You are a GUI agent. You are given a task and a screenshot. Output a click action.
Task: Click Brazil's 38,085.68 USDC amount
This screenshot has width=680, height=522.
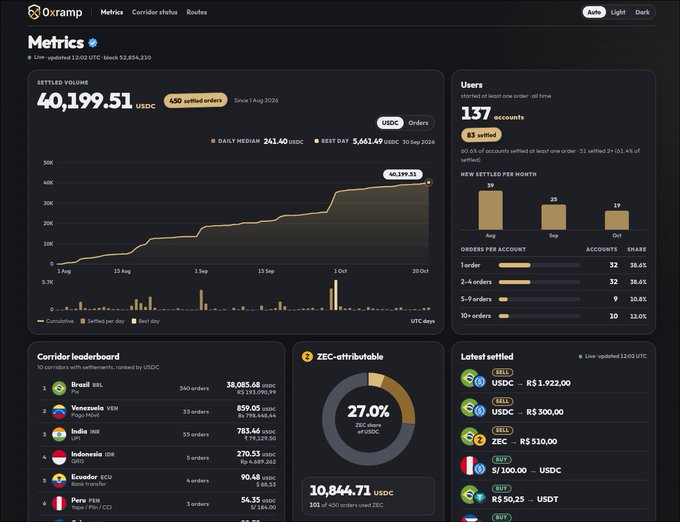251,385
